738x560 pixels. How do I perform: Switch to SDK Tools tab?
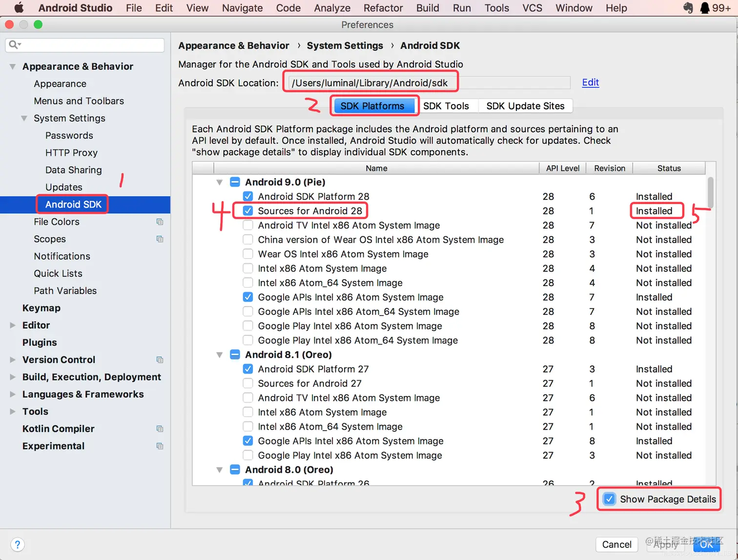pos(446,106)
